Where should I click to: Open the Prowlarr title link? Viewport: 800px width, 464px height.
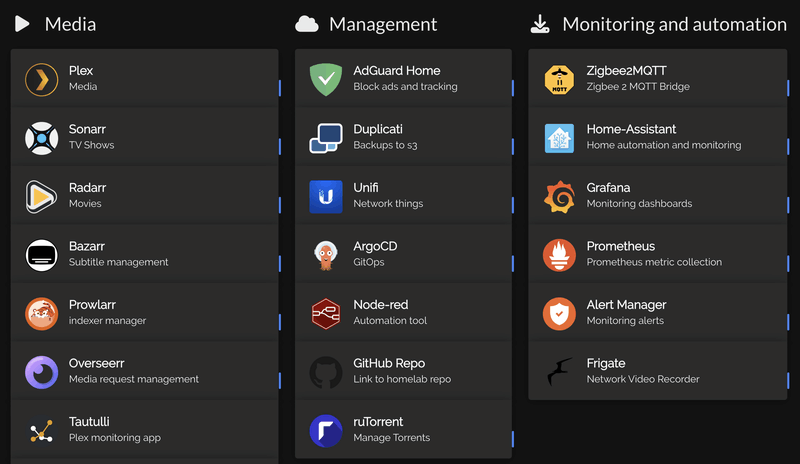pos(92,305)
